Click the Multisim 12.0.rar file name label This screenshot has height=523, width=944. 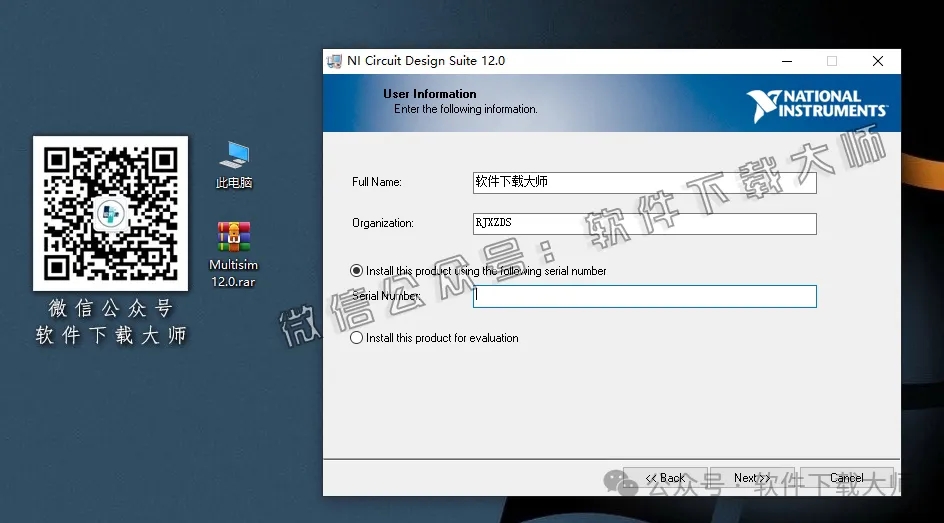tap(233, 273)
